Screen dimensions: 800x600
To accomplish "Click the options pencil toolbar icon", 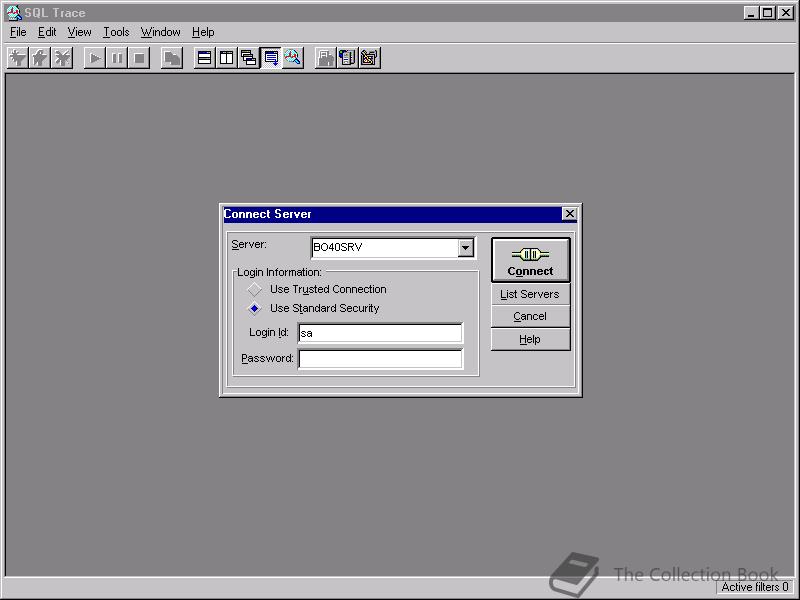I will tap(369, 58).
